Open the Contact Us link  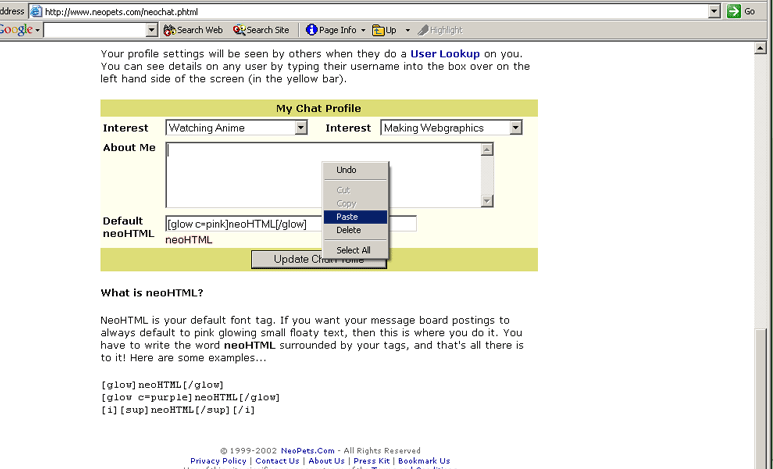(x=277, y=461)
